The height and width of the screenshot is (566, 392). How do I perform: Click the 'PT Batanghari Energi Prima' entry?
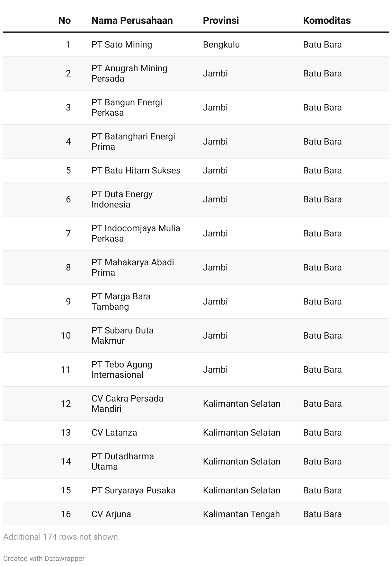pyautogui.click(x=133, y=141)
